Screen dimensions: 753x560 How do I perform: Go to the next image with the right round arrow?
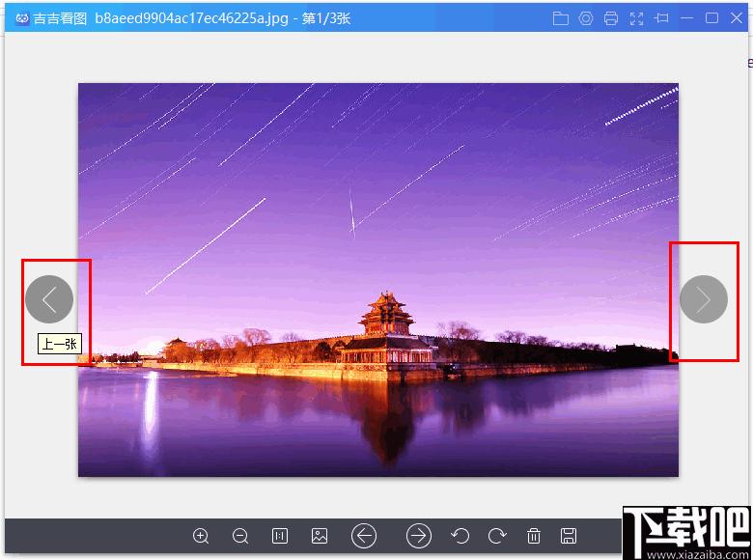click(704, 299)
